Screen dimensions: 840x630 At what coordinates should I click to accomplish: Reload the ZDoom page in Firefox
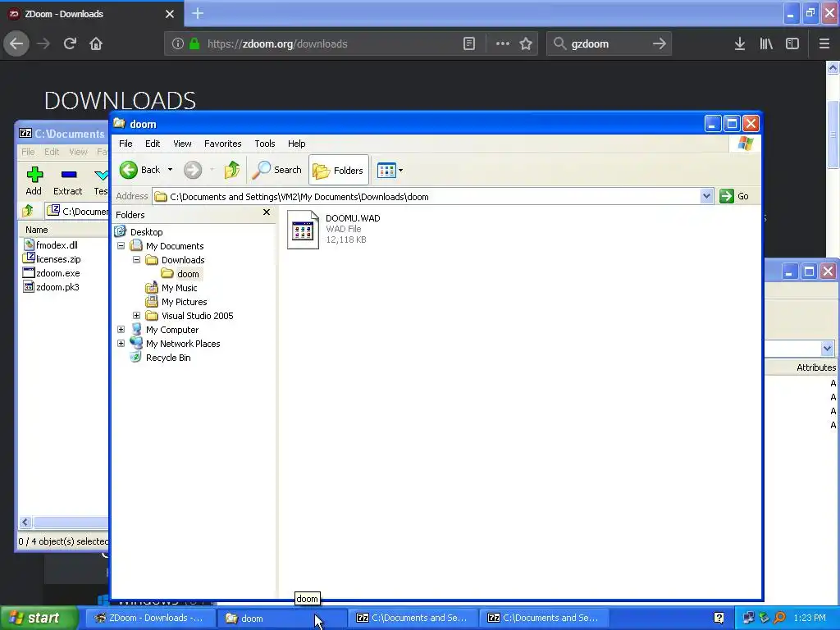tap(70, 44)
